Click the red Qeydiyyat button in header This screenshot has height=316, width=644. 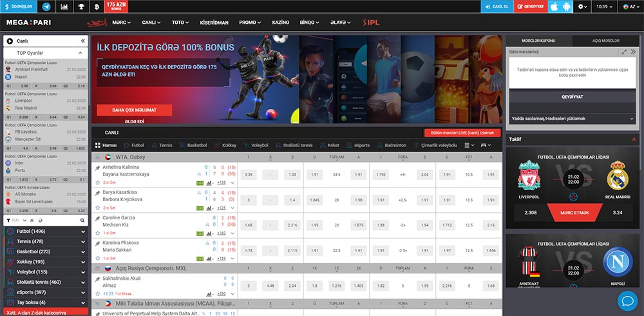pyautogui.click(x=531, y=6)
